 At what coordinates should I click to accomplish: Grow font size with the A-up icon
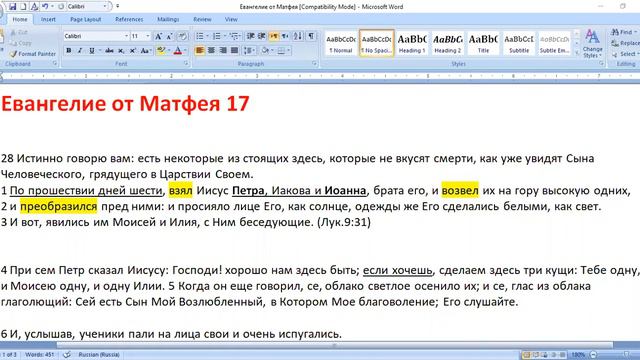pyautogui.click(x=158, y=36)
